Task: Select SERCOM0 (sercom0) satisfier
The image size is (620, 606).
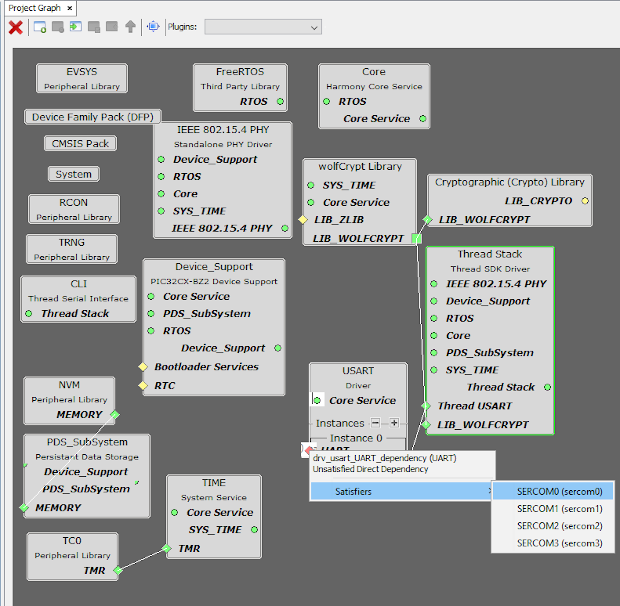Action: (558, 492)
